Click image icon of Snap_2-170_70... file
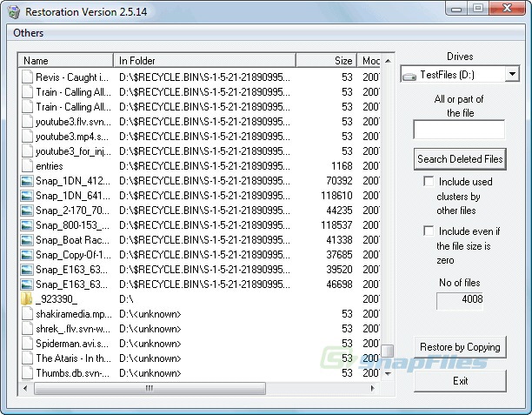This screenshot has width=532, height=415. [x=27, y=211]
